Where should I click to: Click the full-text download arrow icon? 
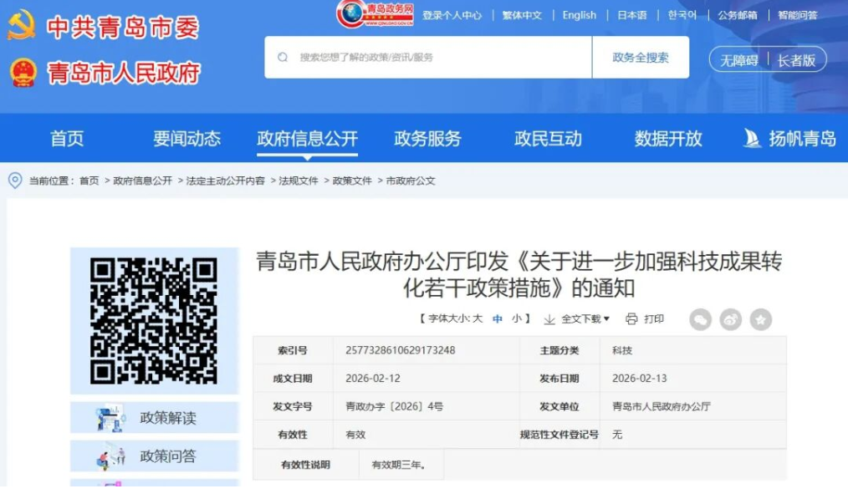pos(549,319)
